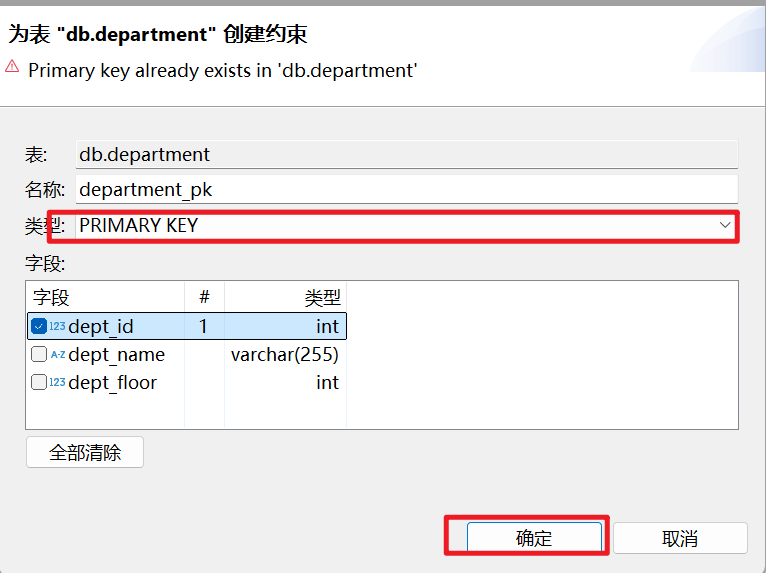Click the string type icon of dept_name
766x573 pixels.
click(57, 354)
